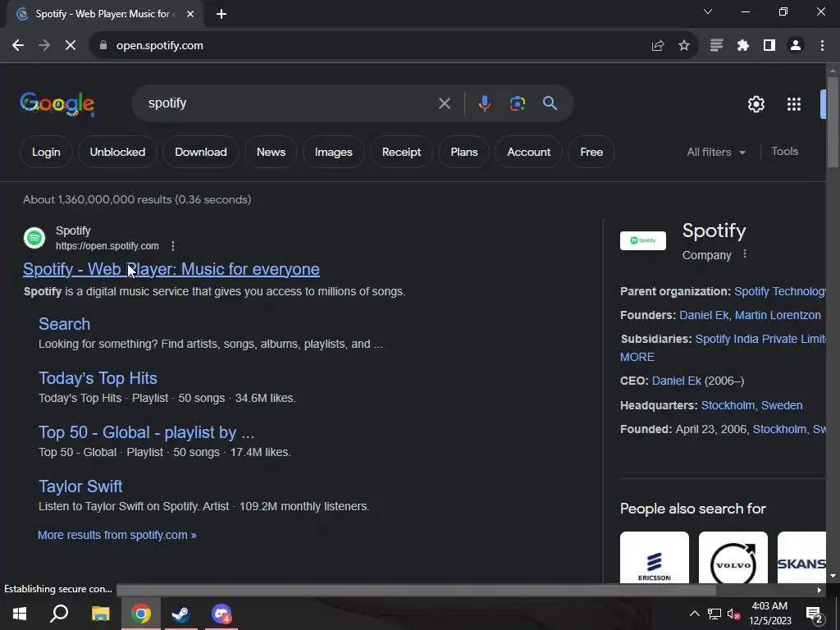
Task: Click the right arrow of horizontal scrollbar
Action: tap(819, 590)
